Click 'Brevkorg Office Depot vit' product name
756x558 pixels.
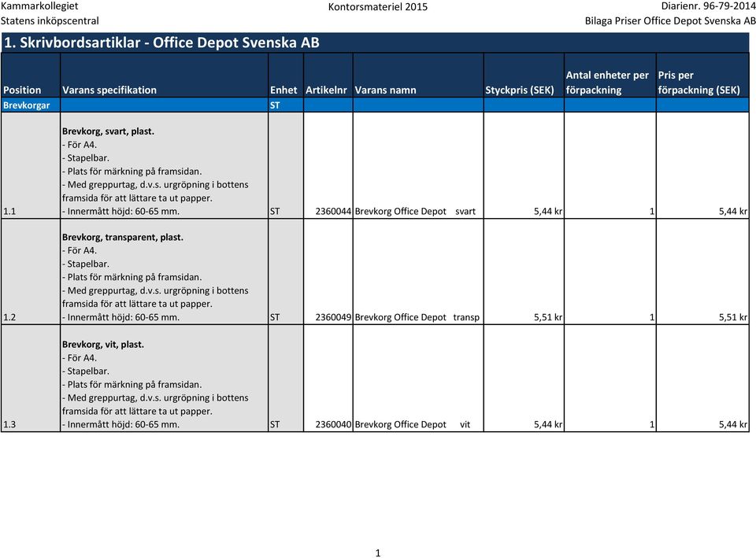412,424
